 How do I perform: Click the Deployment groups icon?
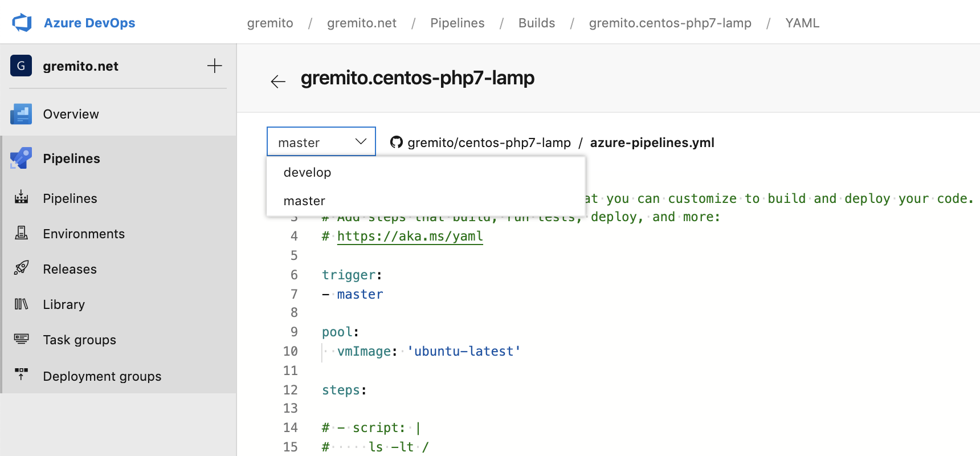tap(21, 374)
